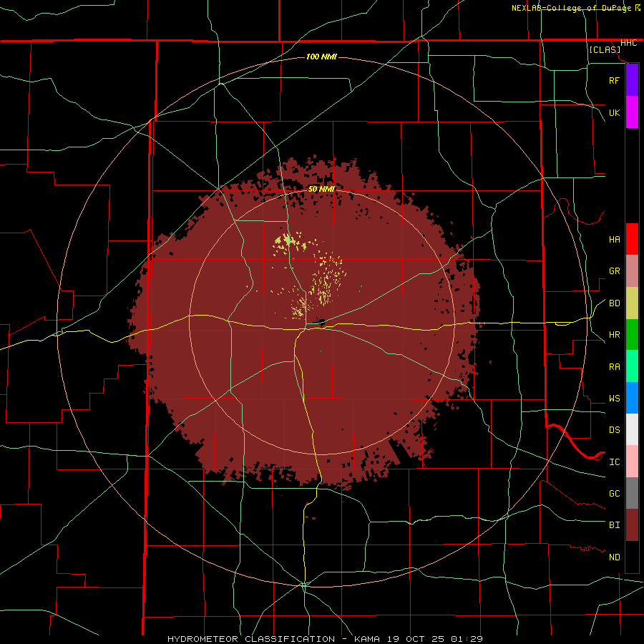Click the HHC product code label
Screen dimensions: 644x644
tap(628, 43)
